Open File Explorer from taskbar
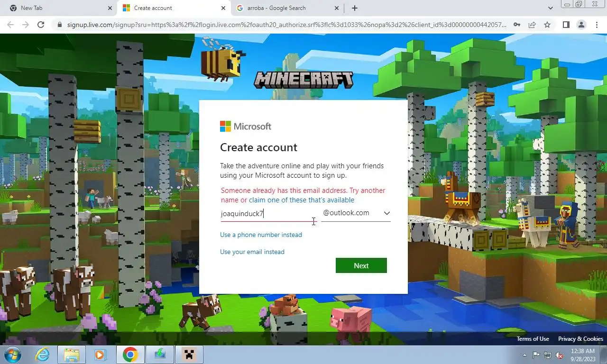This screenshot has height=364, width=607. (x=72, y=355)
